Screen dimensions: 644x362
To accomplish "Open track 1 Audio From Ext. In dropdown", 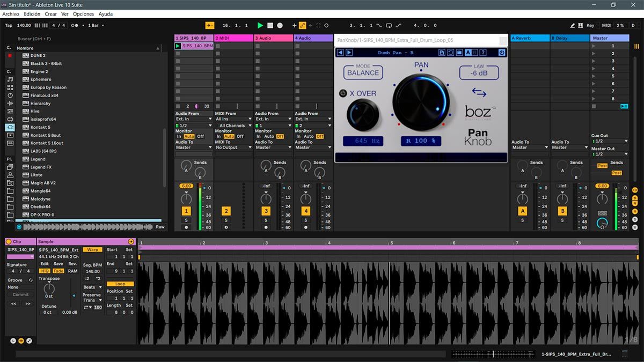I will tap(194, 119).
